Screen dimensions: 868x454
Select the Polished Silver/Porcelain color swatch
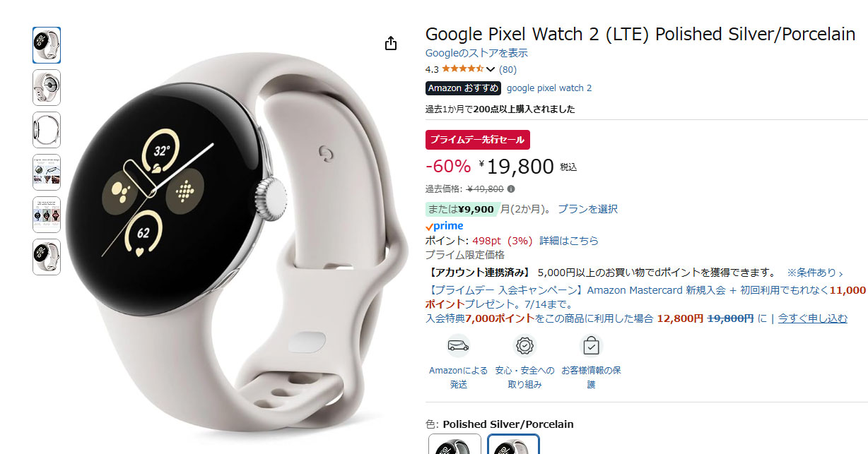coord(513,445)
